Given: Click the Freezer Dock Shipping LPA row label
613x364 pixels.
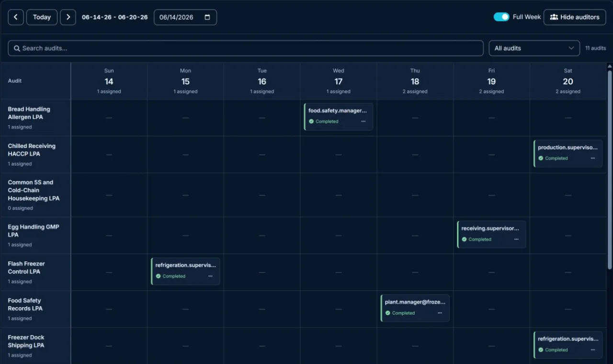Looking at the screenshot, I should [x=26, y=341].
